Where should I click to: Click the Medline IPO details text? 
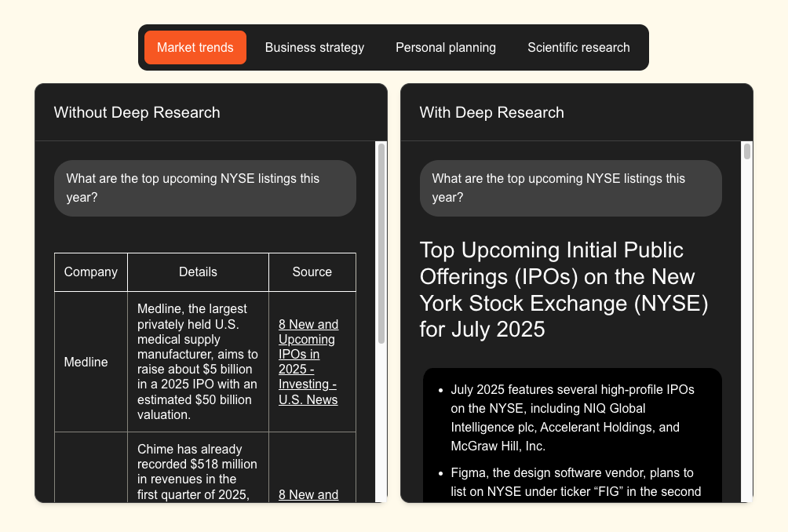[x=197, y=362]
